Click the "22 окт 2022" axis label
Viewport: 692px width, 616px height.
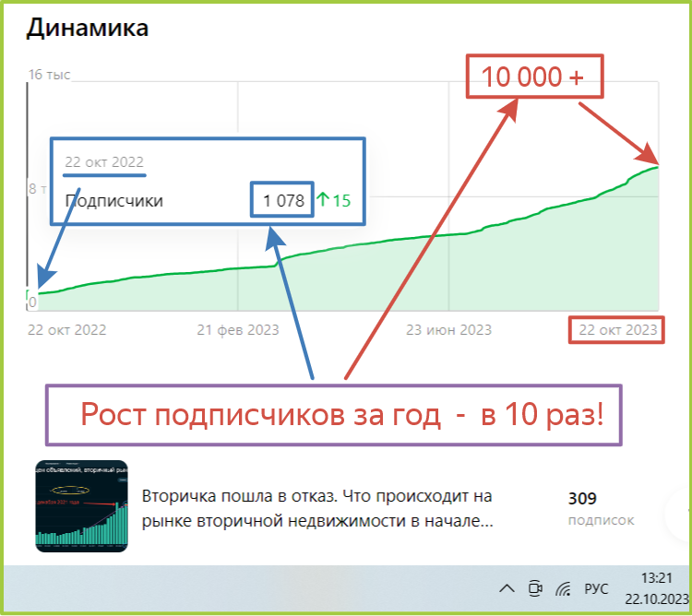point(66,330)
